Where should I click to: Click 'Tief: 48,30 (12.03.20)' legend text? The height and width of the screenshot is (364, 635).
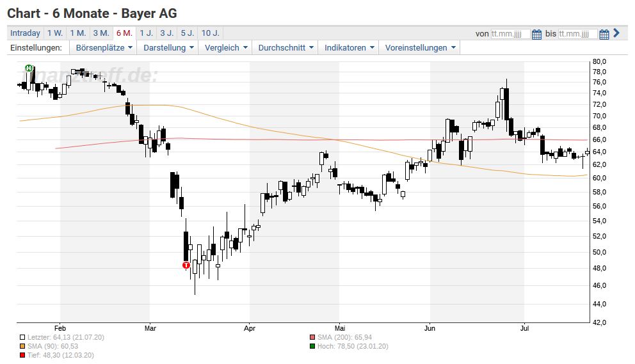(x=61, y=355)
